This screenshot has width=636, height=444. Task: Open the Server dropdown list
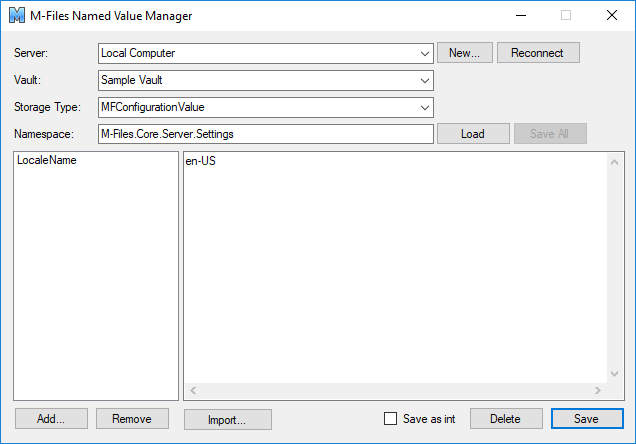point(266,53)
